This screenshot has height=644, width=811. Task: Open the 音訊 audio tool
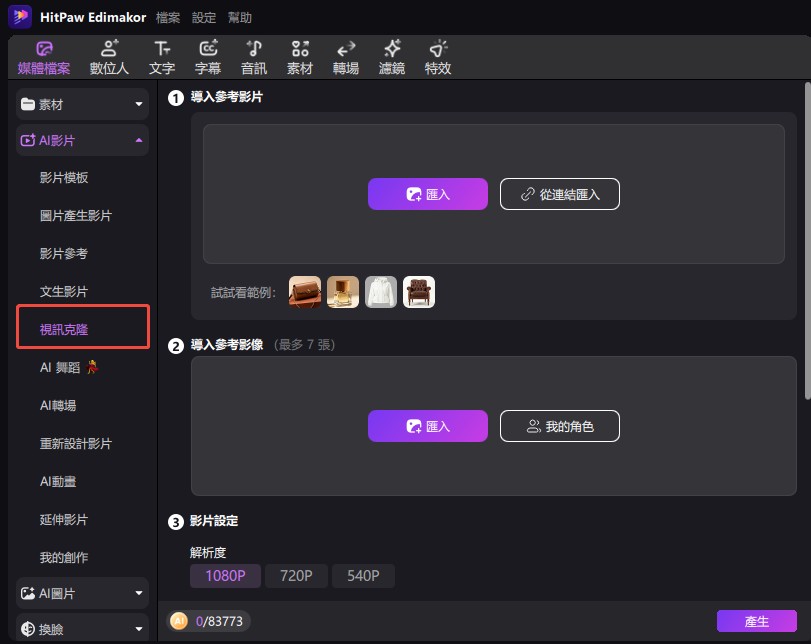tap(254, 57)
